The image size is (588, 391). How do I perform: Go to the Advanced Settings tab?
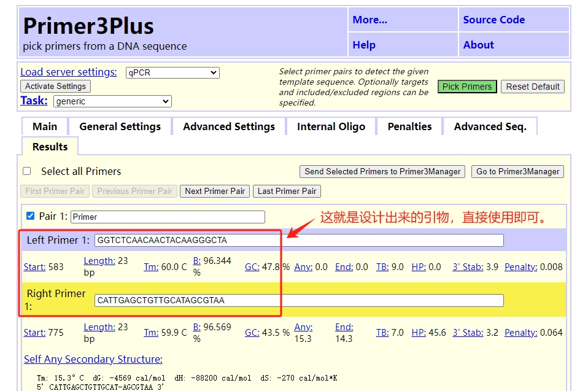pyautogui.click(x=229, y=126)
